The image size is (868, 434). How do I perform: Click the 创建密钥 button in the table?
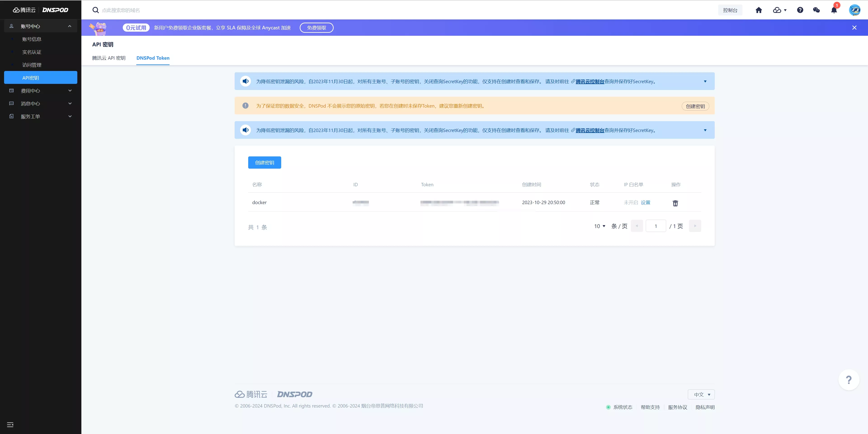(264, 162)
